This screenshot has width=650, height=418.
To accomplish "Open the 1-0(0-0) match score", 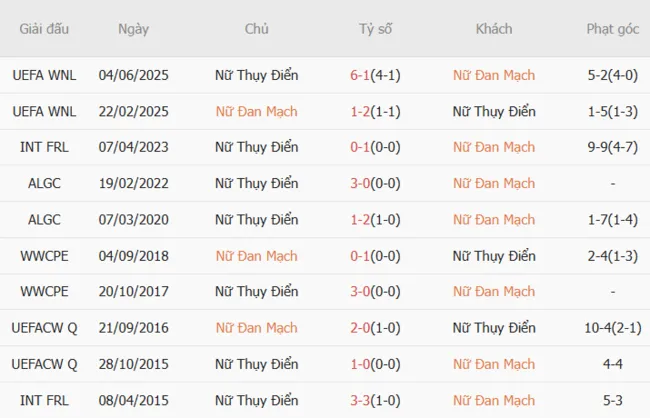I will click(375, 364).
